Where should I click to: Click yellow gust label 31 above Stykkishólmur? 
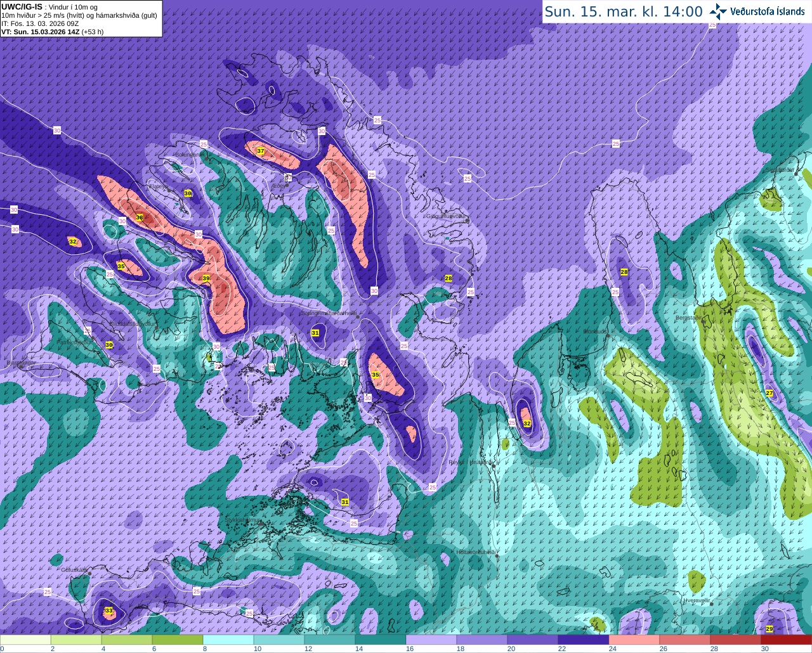tap(345, 501)
